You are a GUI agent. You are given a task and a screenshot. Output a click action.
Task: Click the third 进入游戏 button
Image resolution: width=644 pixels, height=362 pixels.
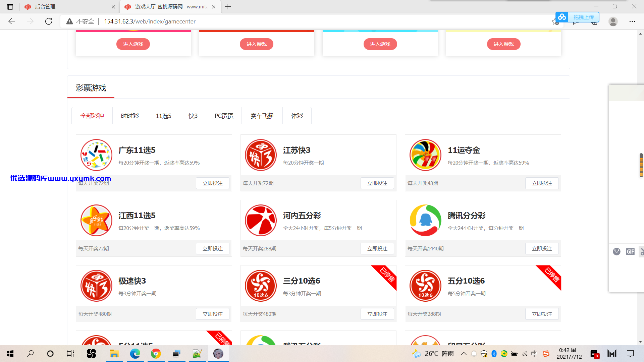pos(380,44)
